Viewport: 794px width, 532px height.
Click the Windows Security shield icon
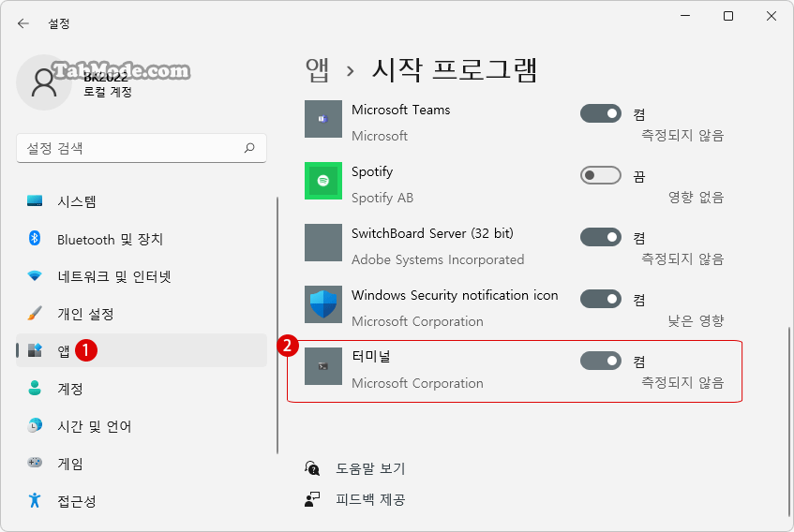tap(323, 303)
